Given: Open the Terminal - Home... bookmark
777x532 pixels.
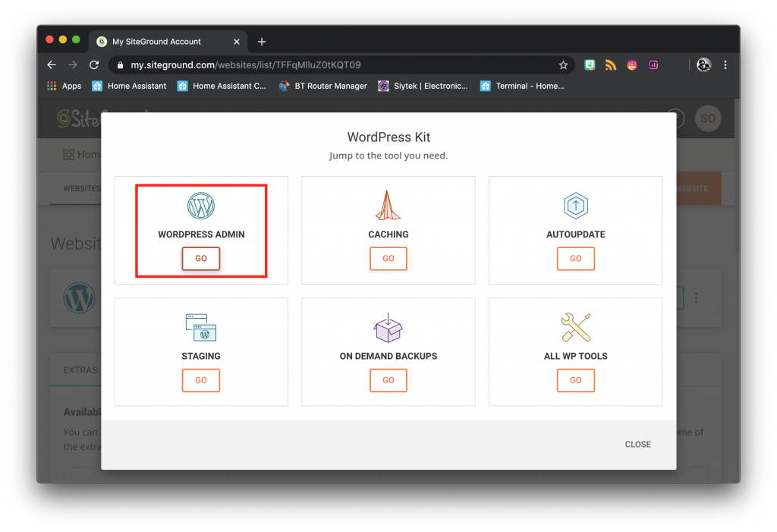Looking at the screenshot, I should pyautogui.click(x=522, y=86).
